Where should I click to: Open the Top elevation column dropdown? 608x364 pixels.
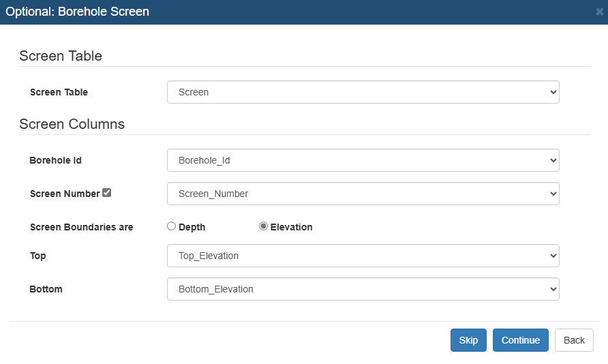(x=363, y=256)
